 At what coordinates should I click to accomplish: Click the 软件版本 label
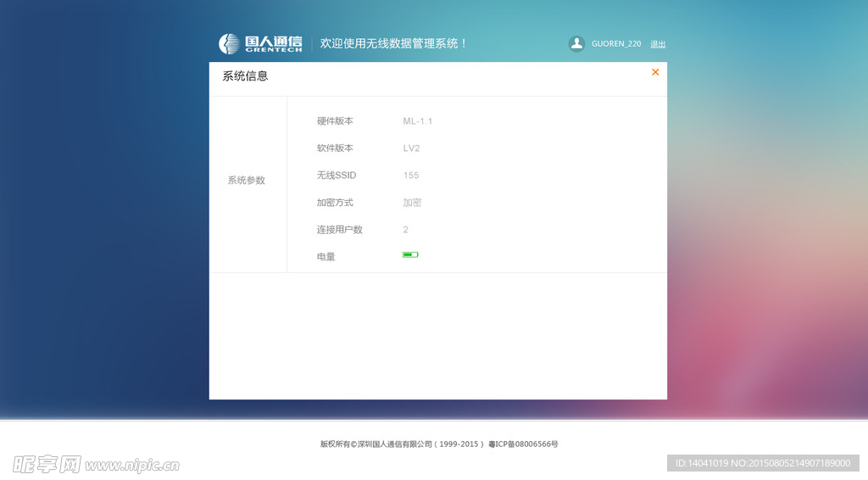pyautogui.click(x=335, y=148)
